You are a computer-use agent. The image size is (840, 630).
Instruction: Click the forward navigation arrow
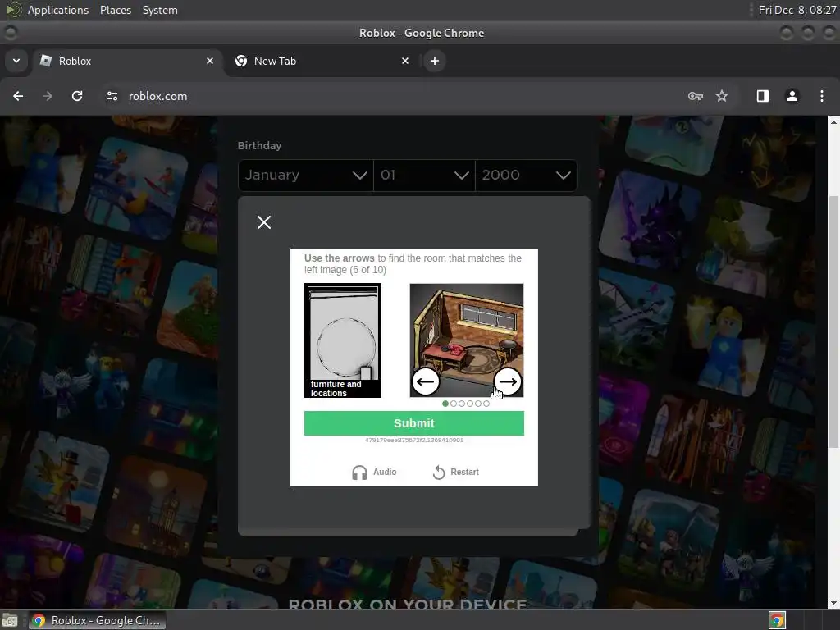click(48, 96)
